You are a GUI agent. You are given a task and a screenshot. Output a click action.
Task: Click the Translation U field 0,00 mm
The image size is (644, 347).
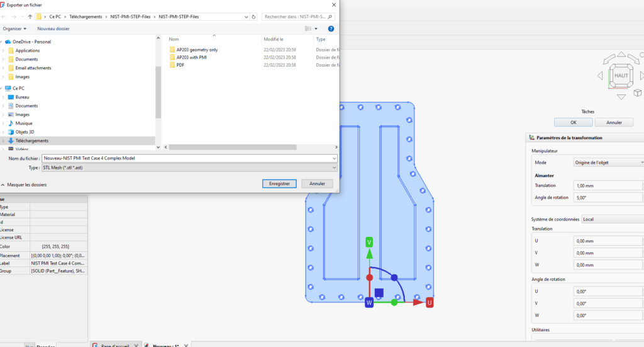pos(608,241)
